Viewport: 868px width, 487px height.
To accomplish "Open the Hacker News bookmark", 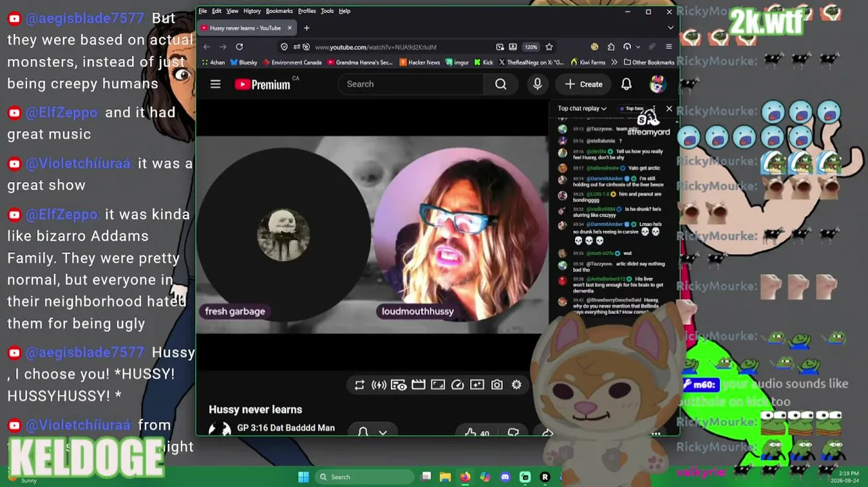I will pos(419,62).
